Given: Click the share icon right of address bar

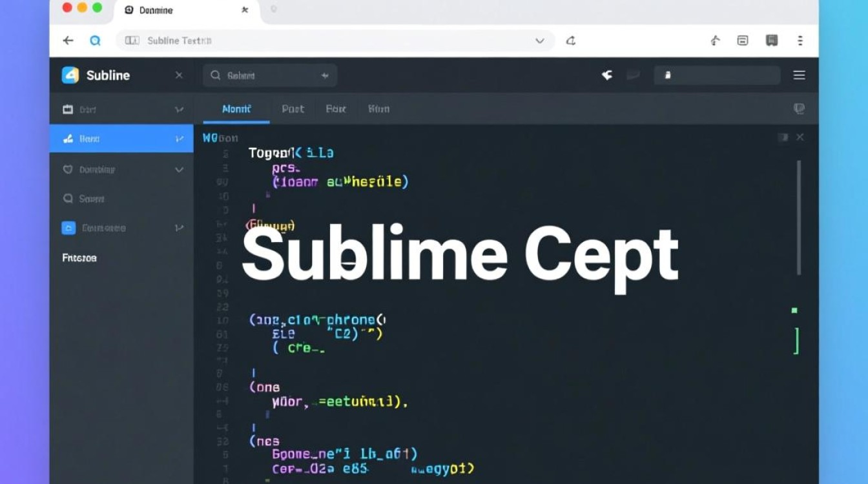Looking at the screenshot, I should (x=571, y=41).
